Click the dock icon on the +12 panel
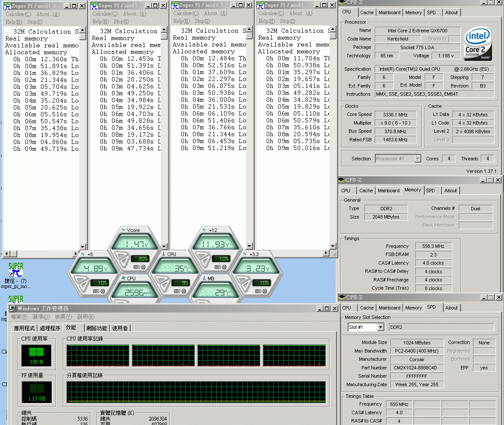The width and height of the screenshot is (504, 425). point(218,267)
